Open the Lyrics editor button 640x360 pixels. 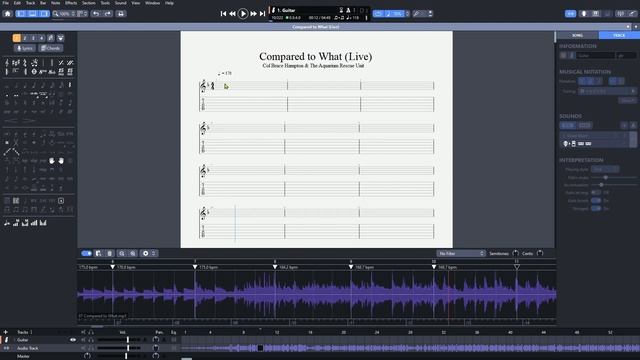pos(25,48)
